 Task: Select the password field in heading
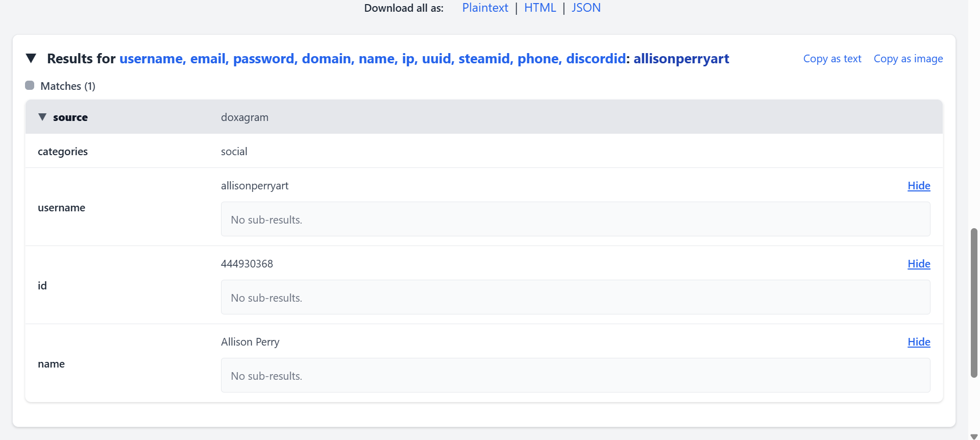(x=263, y=59)
